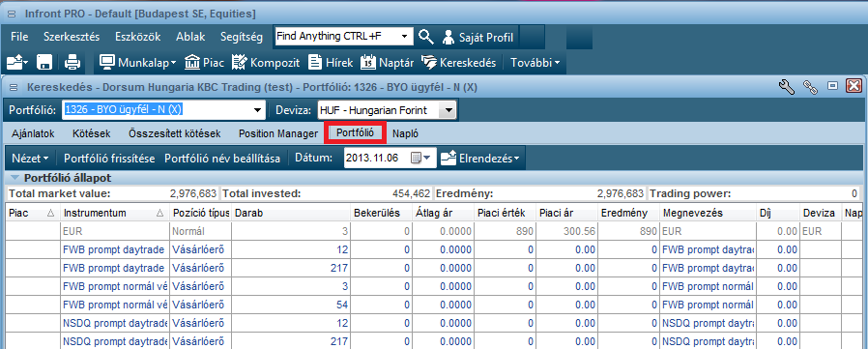This screenshot has width=868, height=349.
Task: Click the Deviza column header
Action: 821,213
